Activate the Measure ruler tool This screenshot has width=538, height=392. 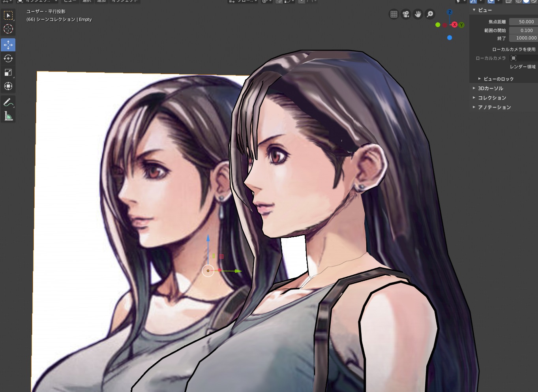pos(8,116)
